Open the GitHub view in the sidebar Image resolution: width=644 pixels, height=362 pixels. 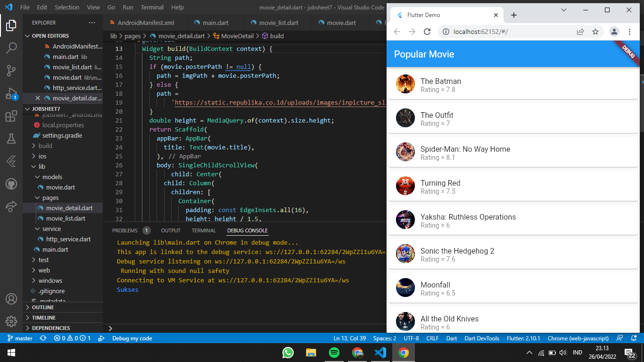tap(11, 184)
